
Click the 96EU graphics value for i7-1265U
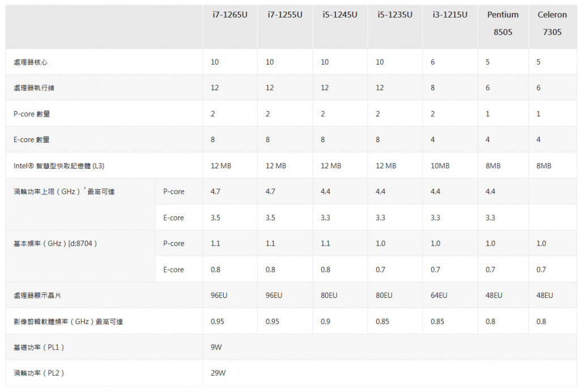coord(219,296)
